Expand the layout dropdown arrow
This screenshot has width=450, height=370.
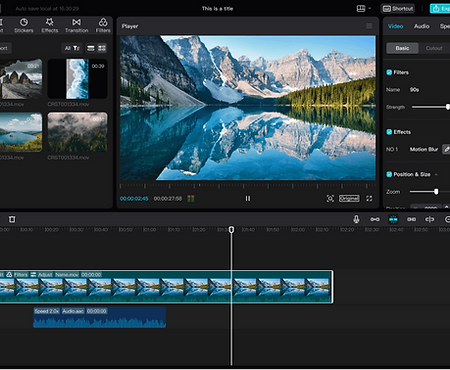pos(370,8)
